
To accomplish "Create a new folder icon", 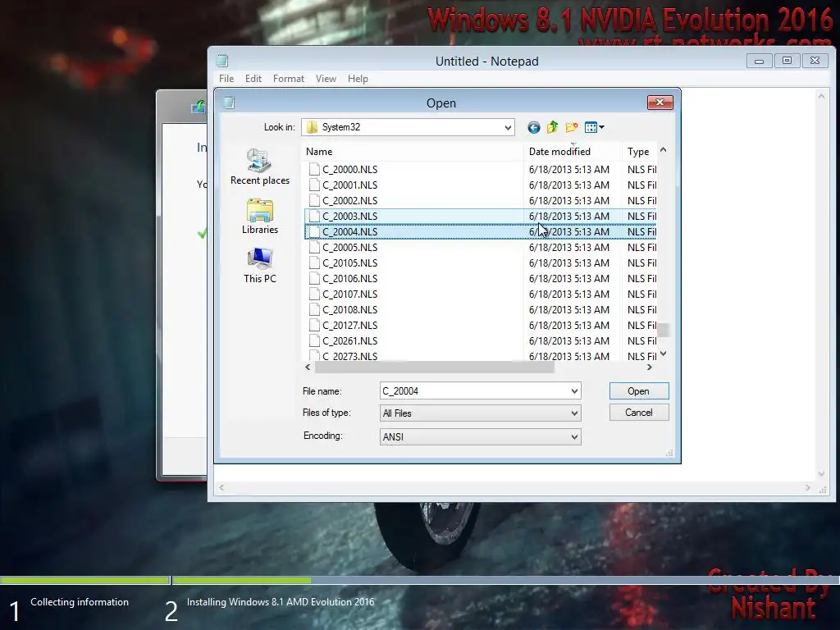I will pos(572,127).
